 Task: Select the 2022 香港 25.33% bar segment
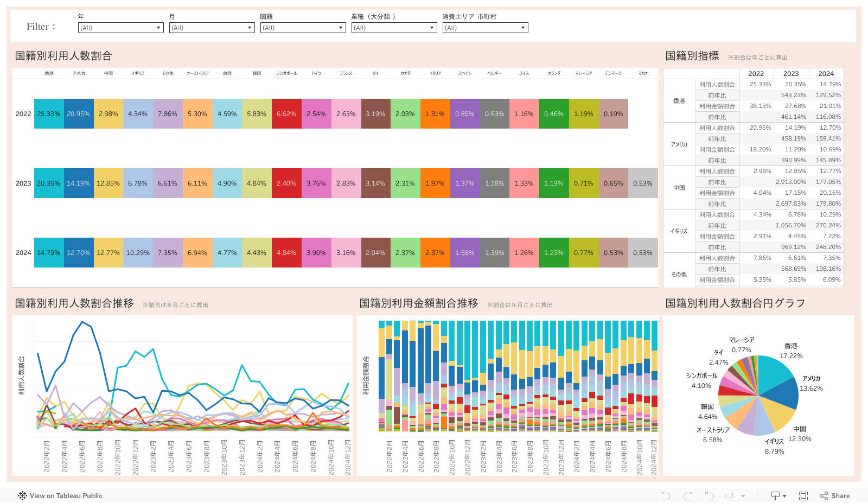click(x=49, y=114)
